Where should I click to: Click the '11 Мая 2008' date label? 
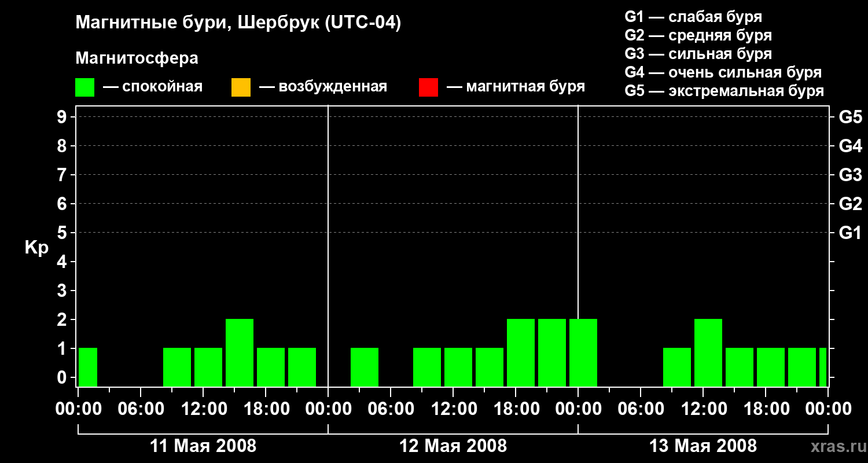point(203,446)
